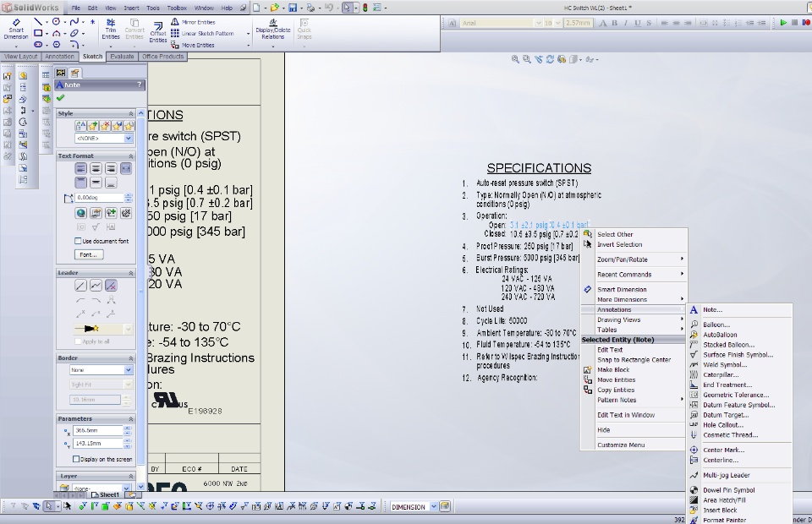Open the DIMENSION layer dropdown

point(433,507)
